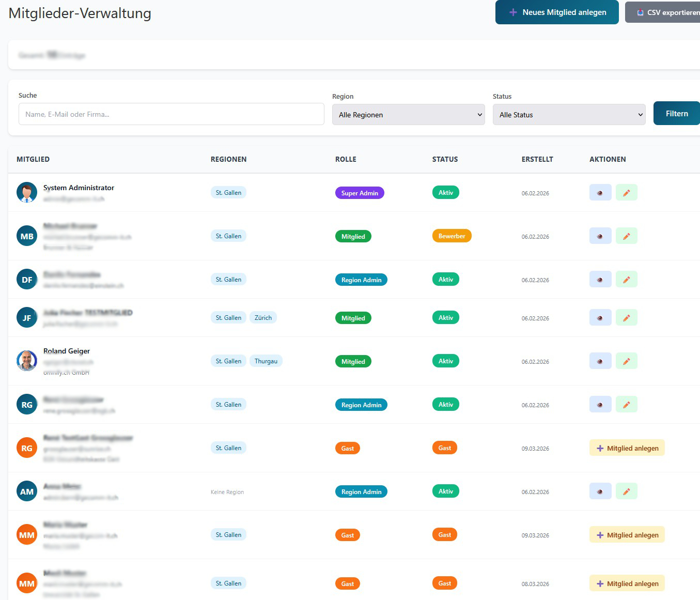View details of the Bewerber member row
The width and height of the screenshot is (700, 600).
click(600, 236)
